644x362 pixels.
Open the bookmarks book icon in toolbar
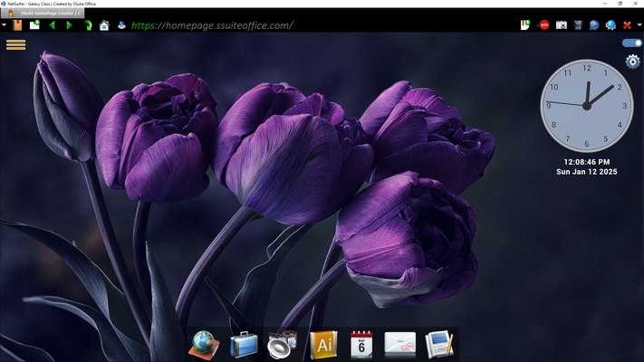click(x=17, y=25)
